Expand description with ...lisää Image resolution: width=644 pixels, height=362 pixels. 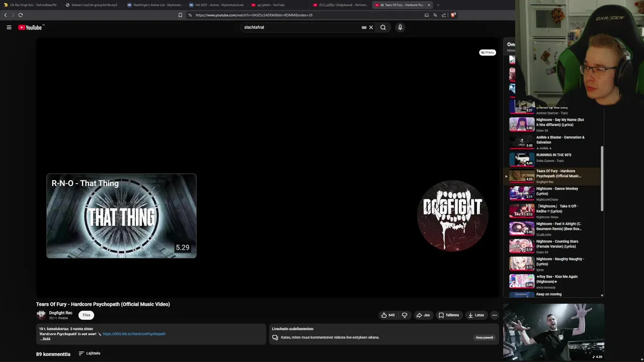point(45,339)
